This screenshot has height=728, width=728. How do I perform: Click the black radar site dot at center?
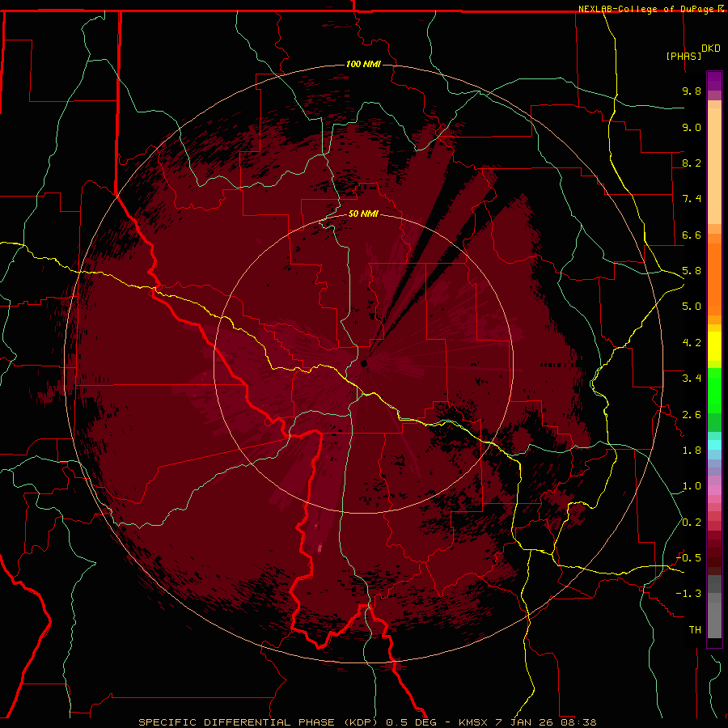click(364, 363)
